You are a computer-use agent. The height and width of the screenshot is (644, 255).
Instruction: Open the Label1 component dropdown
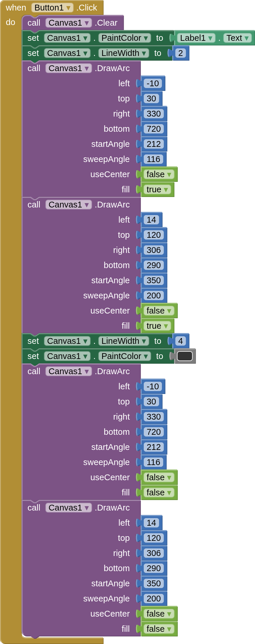210,38
